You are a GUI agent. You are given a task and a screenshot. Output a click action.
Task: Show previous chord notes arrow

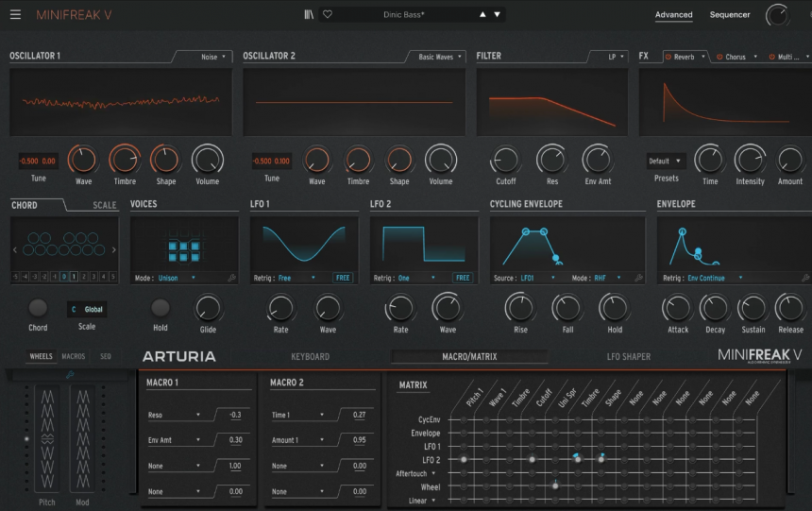point(14,249)
